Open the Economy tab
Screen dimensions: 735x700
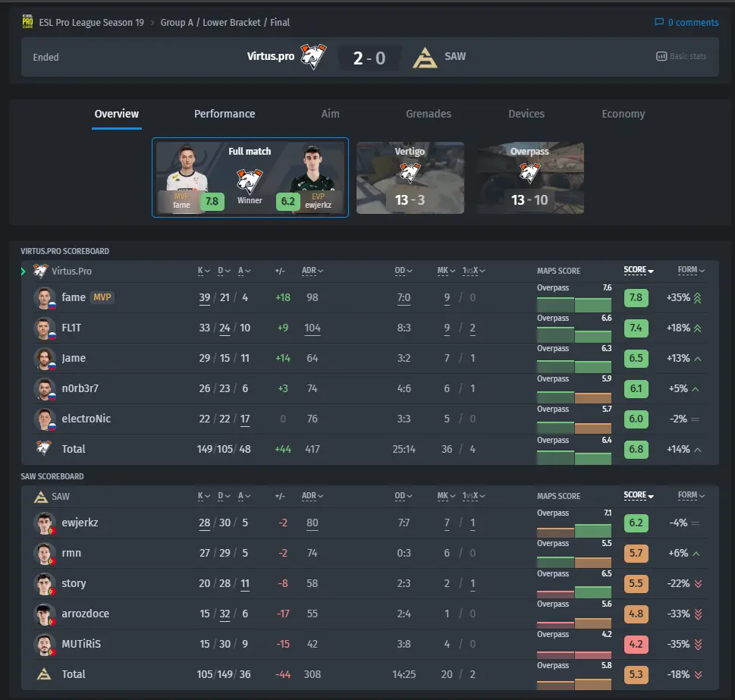(x=623, y=115)
